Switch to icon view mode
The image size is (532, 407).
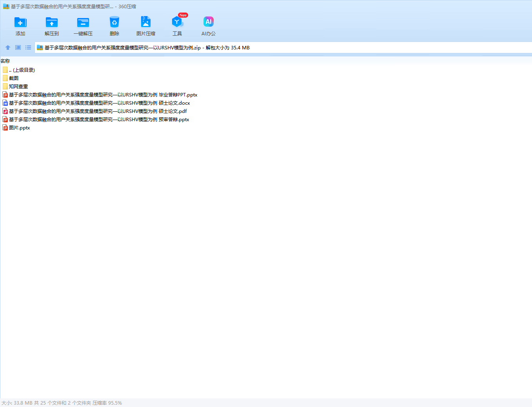coord(18,47)
